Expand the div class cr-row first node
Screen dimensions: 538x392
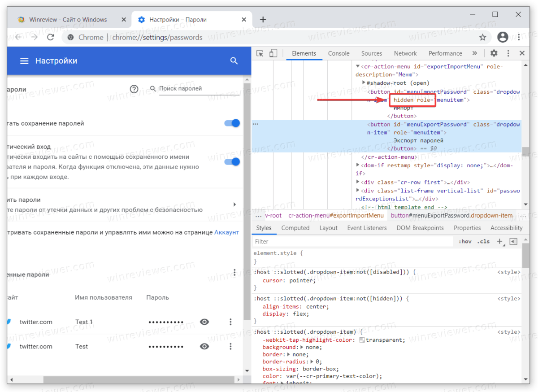click(x=358, y=182)
